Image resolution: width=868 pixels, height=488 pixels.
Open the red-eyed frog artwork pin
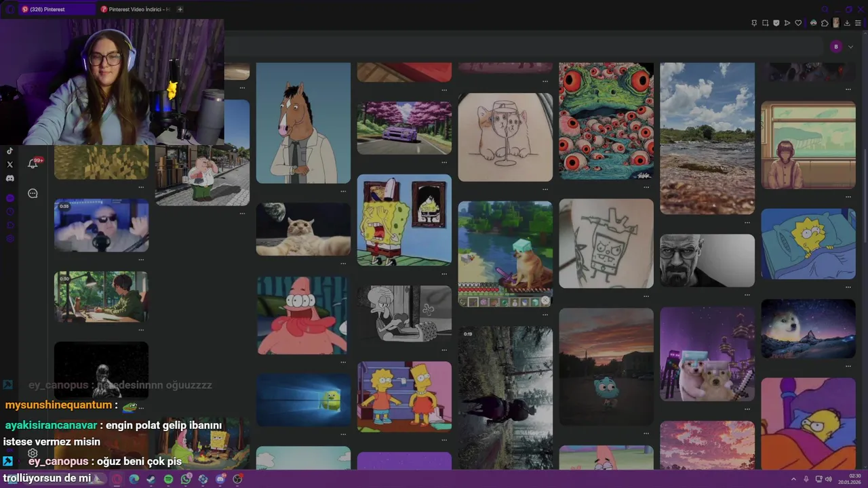606,121
